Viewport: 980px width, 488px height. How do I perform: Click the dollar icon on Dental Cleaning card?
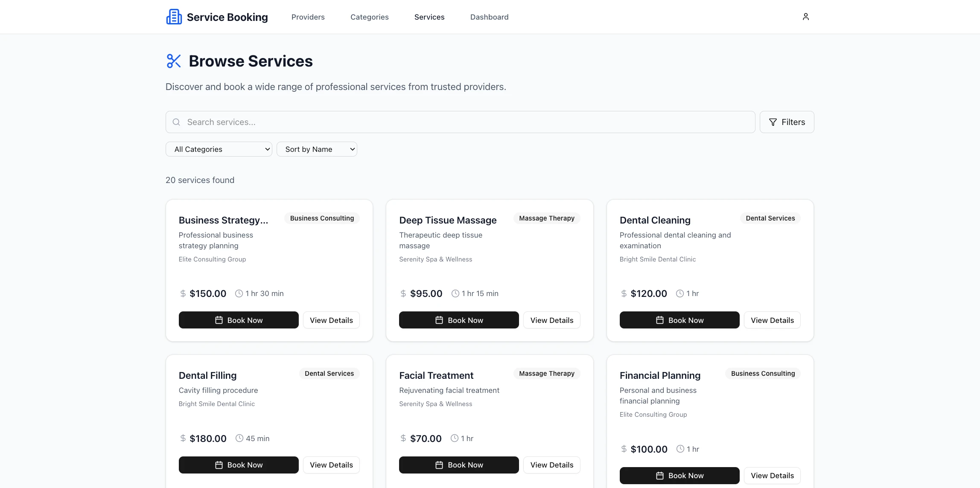point(624,293)
